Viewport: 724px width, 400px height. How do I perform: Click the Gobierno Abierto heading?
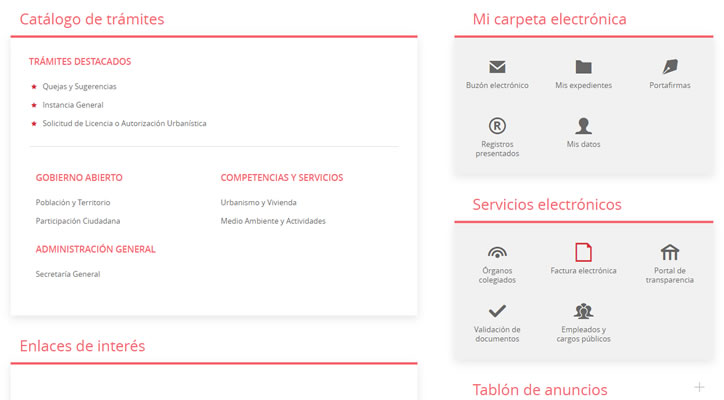(x=79, y=178)
